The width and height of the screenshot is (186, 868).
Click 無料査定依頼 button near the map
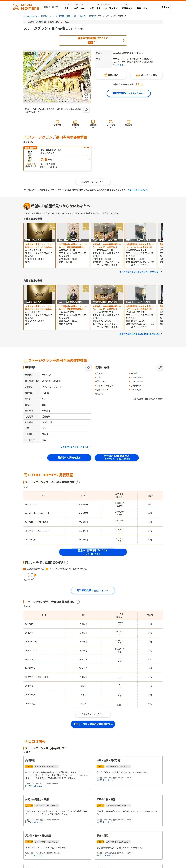click(129, 93)
